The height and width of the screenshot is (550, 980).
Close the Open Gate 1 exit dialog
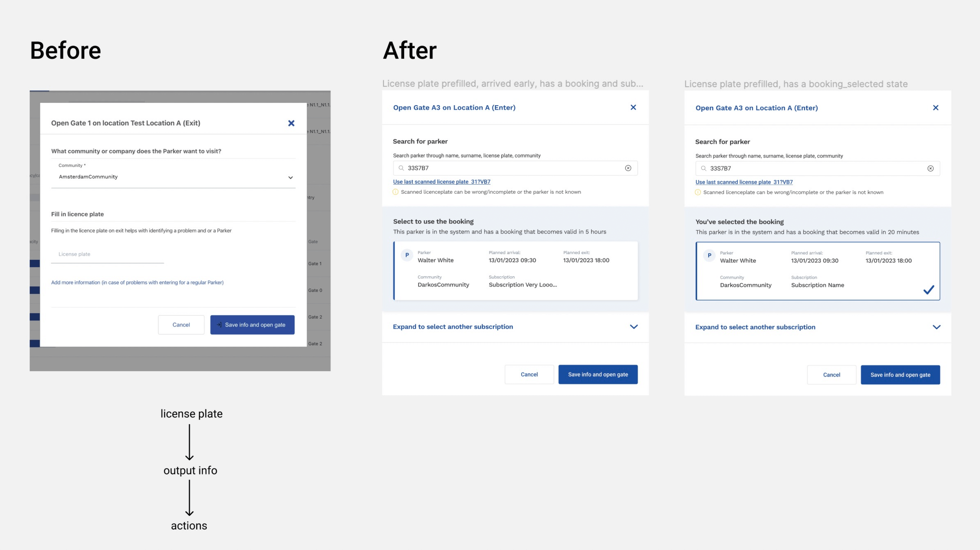tap(291, 123)
